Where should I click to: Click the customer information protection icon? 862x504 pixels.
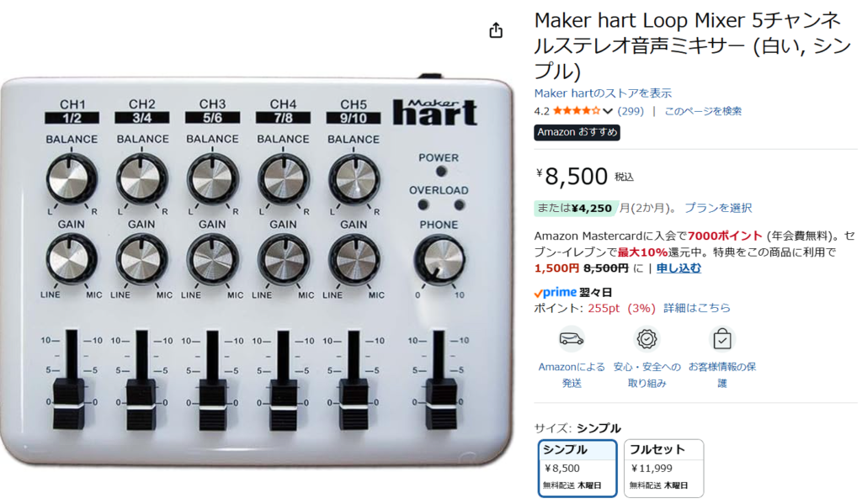click(722, 339)
